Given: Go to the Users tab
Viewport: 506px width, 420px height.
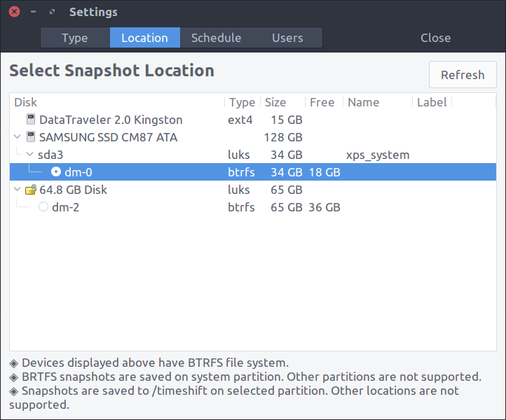Looking at the screenshot, I should coord(287,38).
